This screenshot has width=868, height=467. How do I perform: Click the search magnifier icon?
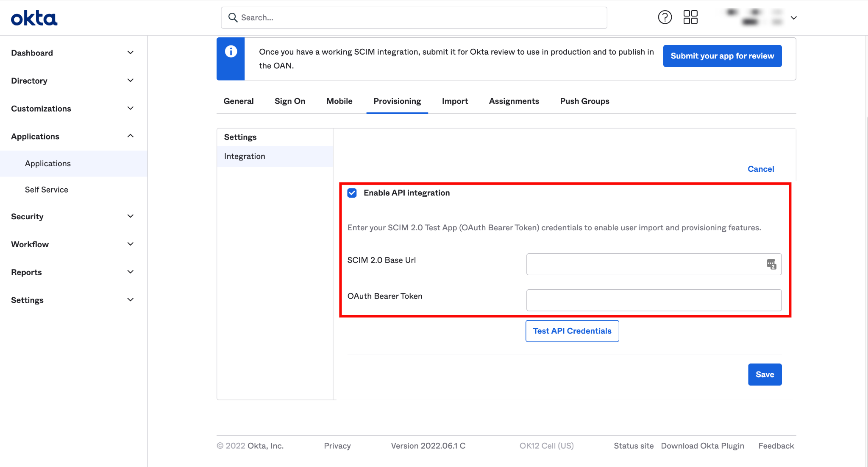tap(233, 17)
